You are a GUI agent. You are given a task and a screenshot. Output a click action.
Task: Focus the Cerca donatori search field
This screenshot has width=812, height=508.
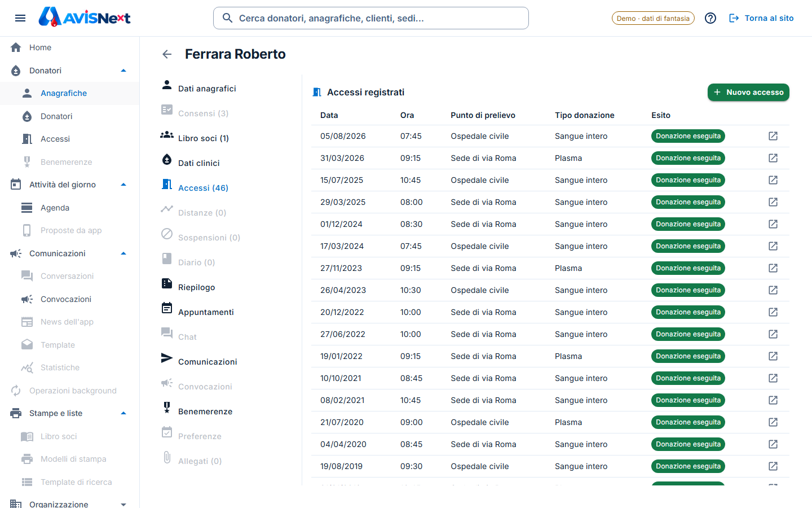tap(371, 18)
